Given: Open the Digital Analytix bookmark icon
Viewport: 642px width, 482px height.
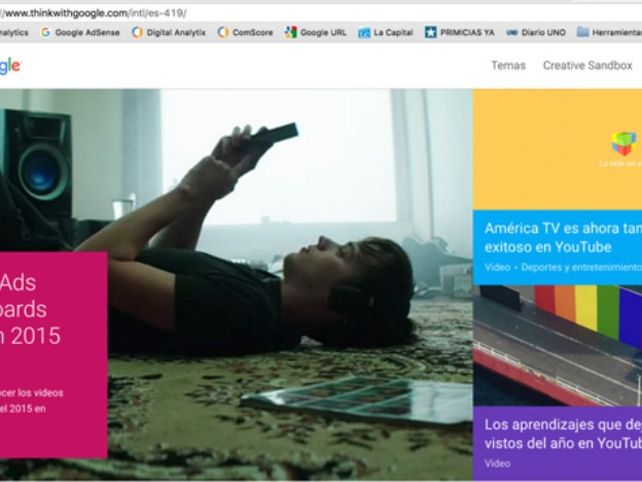Looking at the screenshot, I should [138, 32].
